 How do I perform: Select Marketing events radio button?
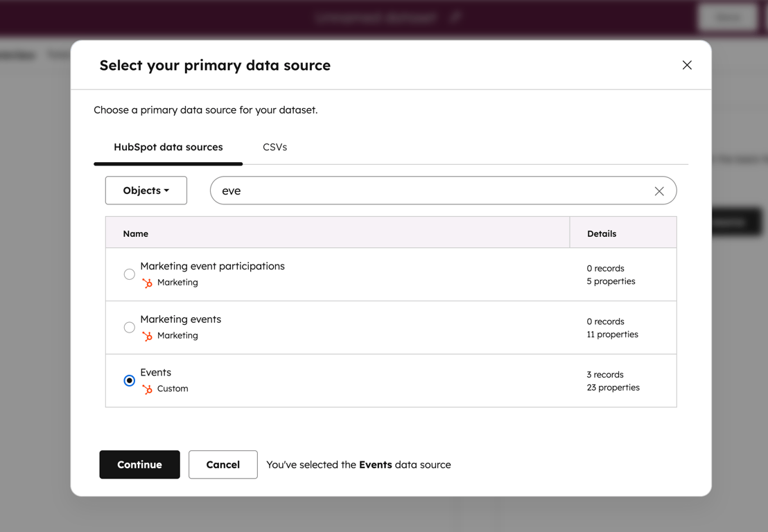[x=130, y=328]
